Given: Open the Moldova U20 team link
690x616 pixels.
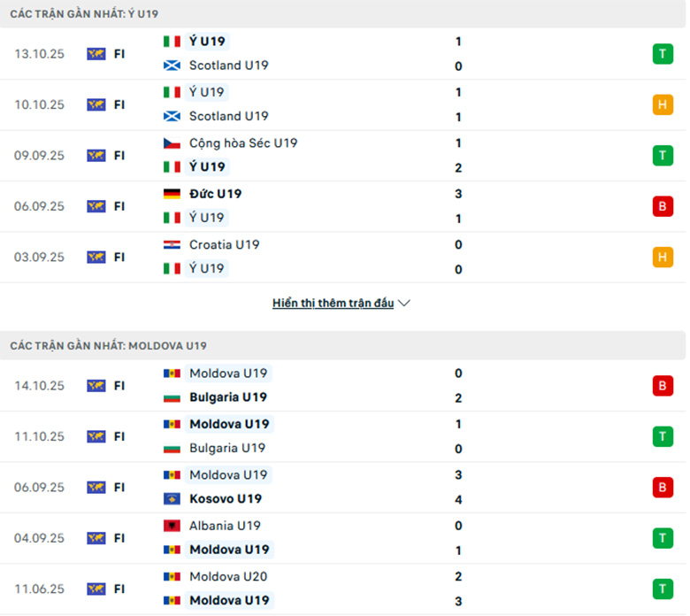Looking at the screenshot, I should pyautogui.click(x=228, y=576).
